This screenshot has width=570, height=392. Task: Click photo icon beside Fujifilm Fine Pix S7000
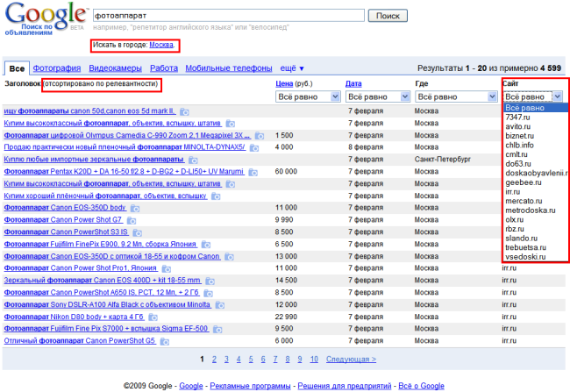[217, 330]
